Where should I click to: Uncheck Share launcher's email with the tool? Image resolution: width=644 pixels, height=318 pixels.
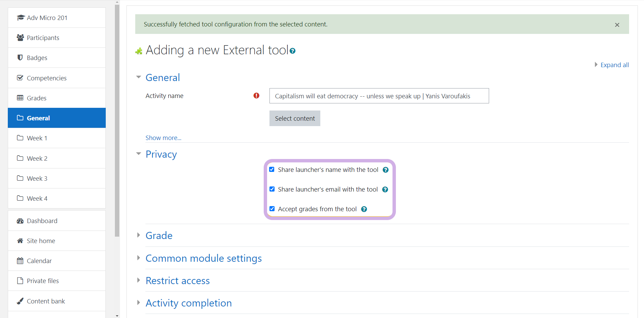point(272,189)
